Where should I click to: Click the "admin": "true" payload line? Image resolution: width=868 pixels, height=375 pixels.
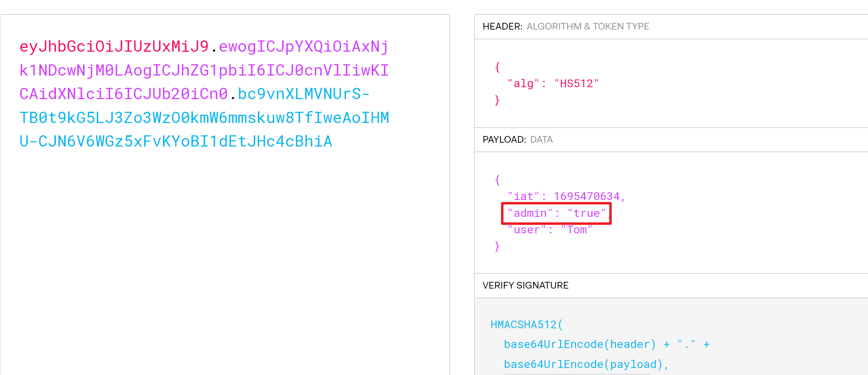557,213
